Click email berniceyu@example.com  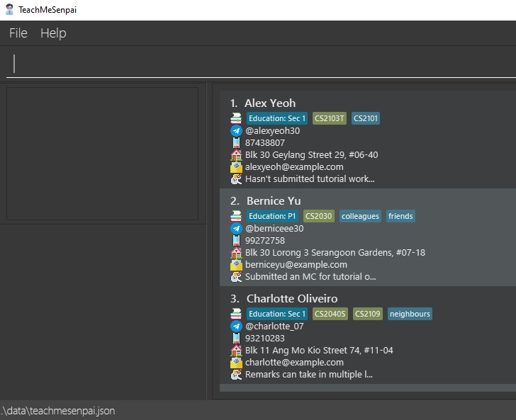(x=296, y=265)
